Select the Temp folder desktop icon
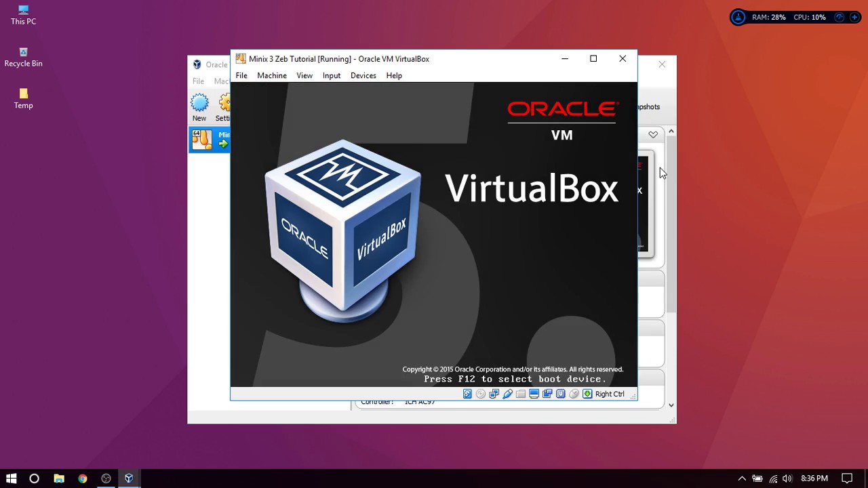Viewport: 868px width, 488px height. (x=23, y=99)
